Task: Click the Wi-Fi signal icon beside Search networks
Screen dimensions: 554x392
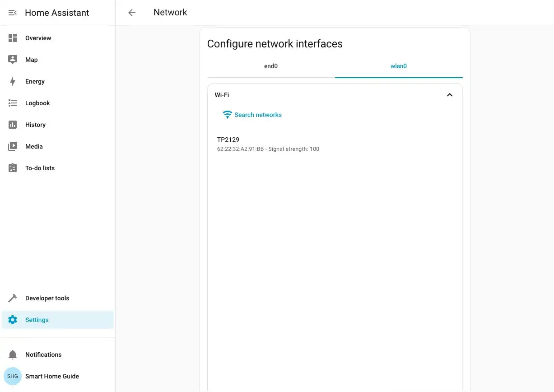Action: tap(228, 115)
